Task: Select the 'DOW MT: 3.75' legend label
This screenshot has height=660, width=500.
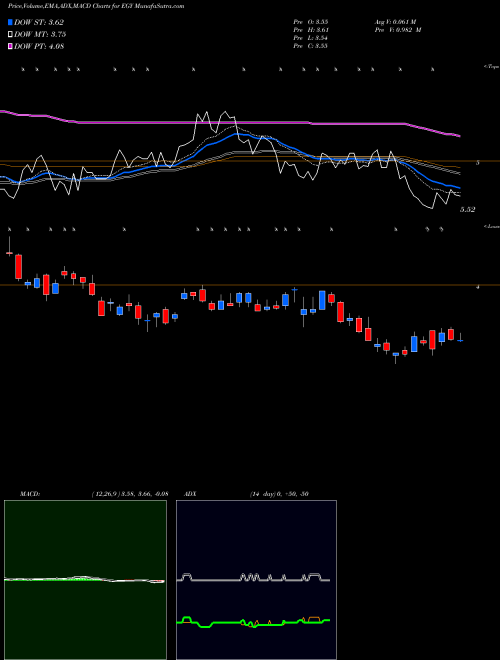Action: [40, 35]
